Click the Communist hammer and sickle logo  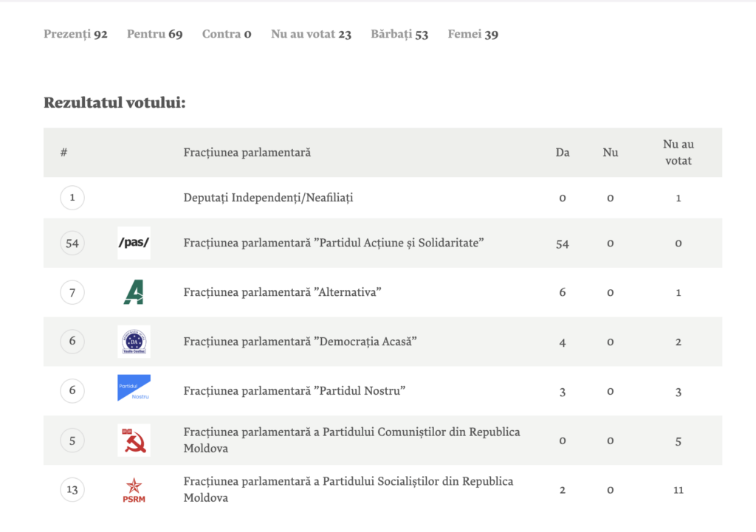click(134, 441)
